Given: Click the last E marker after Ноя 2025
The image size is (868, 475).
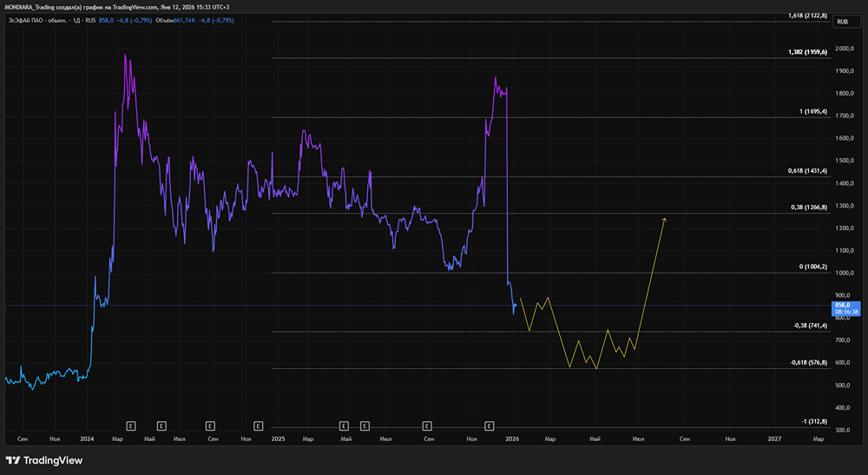Looking at the screenshot, I should (490, 426).
